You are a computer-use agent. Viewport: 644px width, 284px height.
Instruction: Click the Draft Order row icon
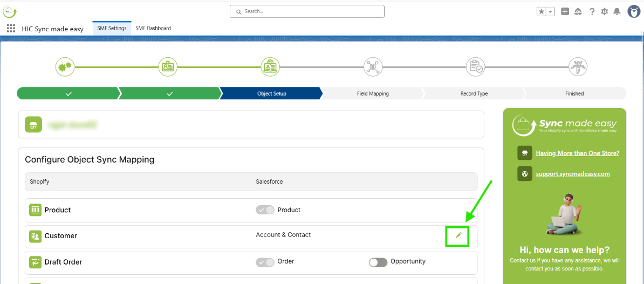[x=35, y=262]
